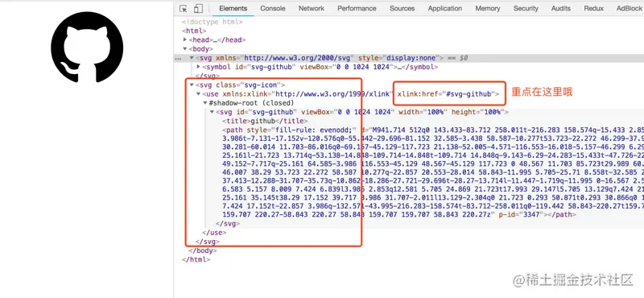Collapse the use xmlns:xlink node arrow

[x=199, y=93]
